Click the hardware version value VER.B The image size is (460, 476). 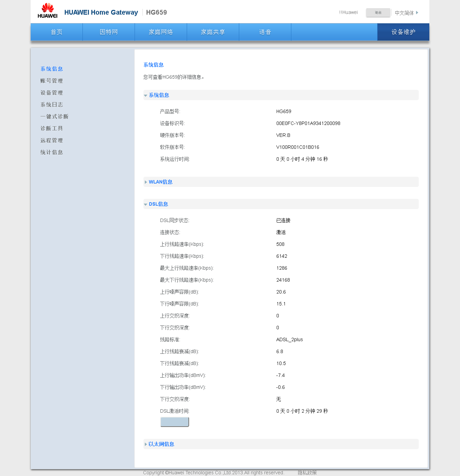[283, 135]
